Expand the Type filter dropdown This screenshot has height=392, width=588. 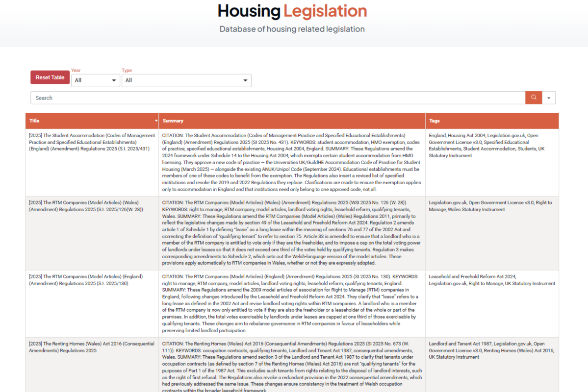186,80
